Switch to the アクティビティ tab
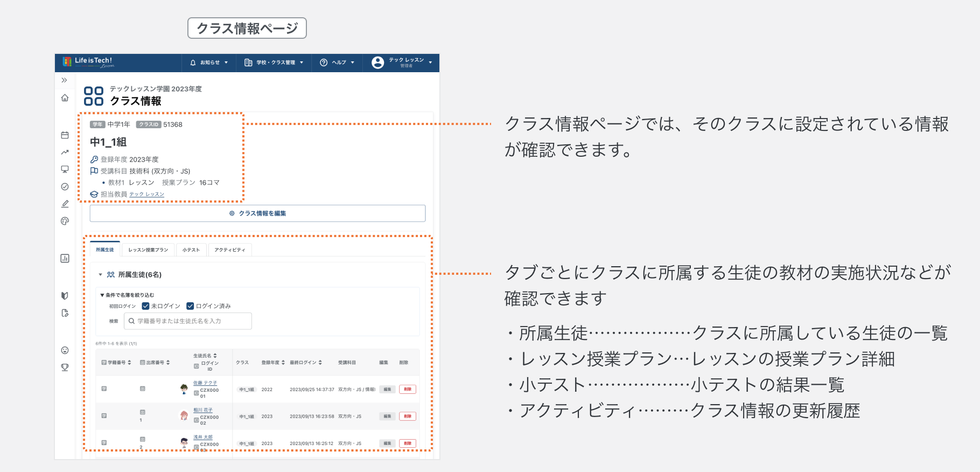The height and width of the screenshot is (472, 980). pyautogui.click(x=230, y=249)
